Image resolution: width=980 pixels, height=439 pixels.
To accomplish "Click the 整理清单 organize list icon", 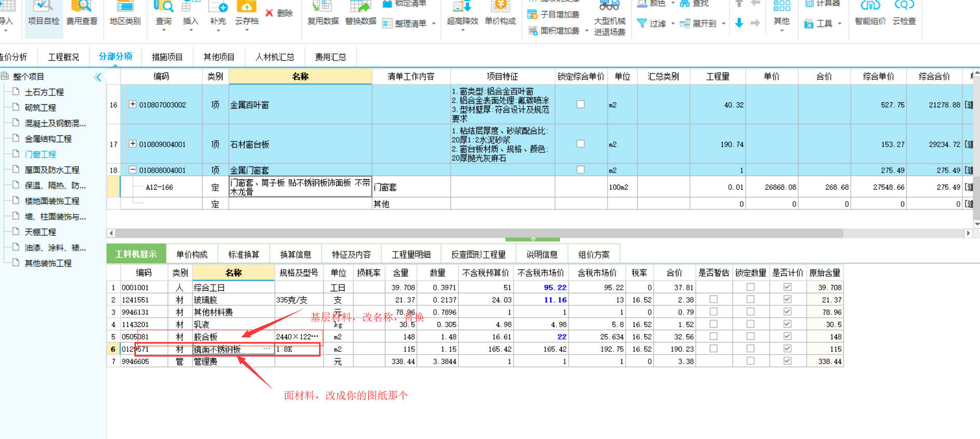I will coord(387,23).
